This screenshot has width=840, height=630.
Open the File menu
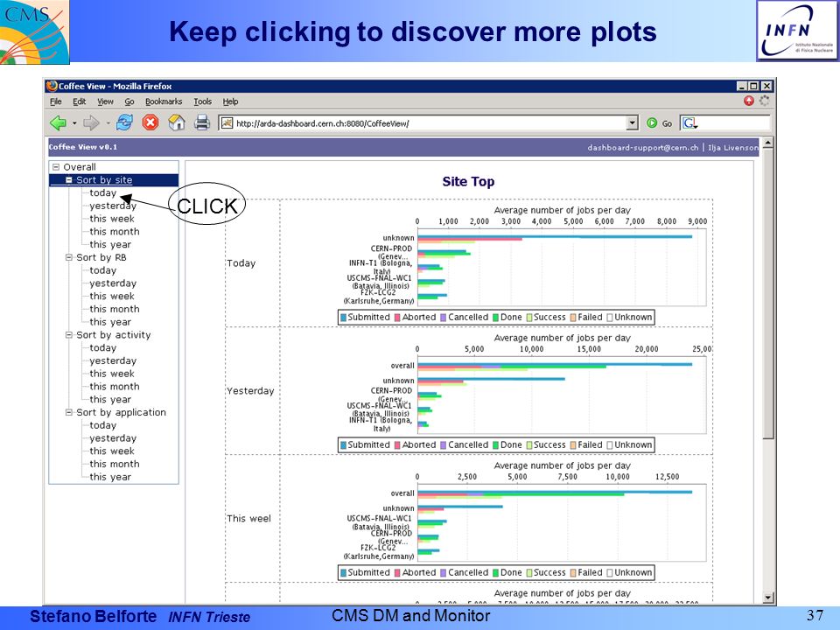(x=56, y=101)
